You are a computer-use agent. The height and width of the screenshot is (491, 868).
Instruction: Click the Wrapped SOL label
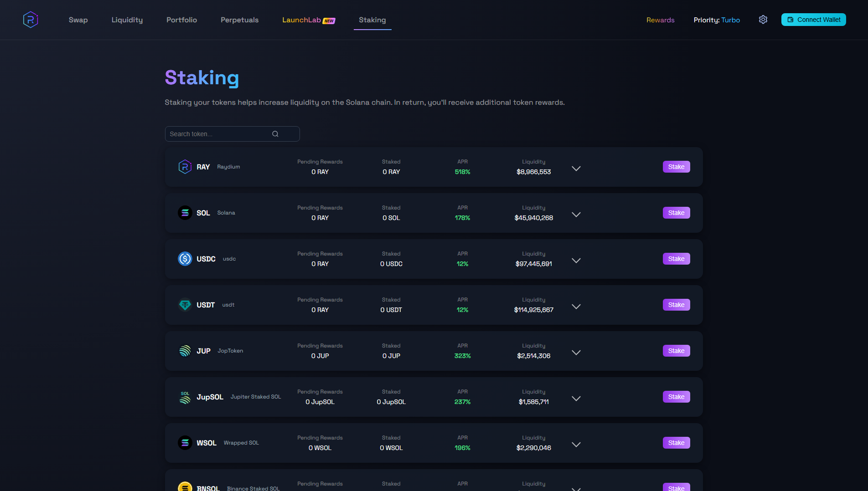coord(241,443)
